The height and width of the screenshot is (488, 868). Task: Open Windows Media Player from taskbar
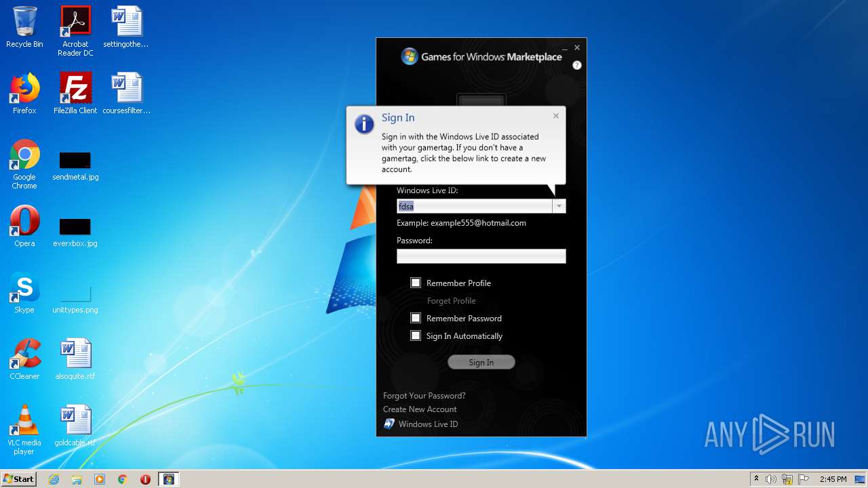coord(100,479)
